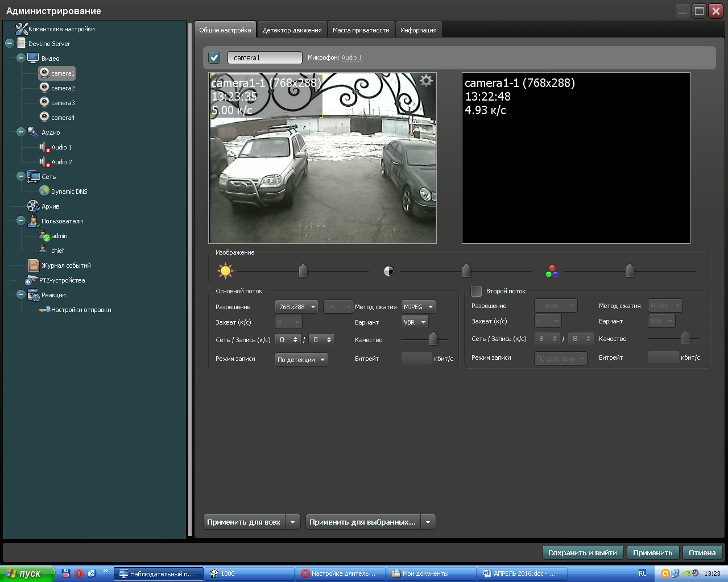Click the brightness slider handle
This screenshot has width=728, height=582.
303,271
